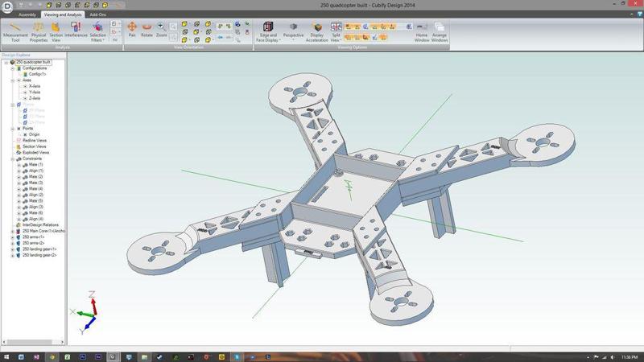Open the Selection Filters dropdown
The width and height of the screenshot is (644, 362).
pyautogui.click(x=97, y=32)
